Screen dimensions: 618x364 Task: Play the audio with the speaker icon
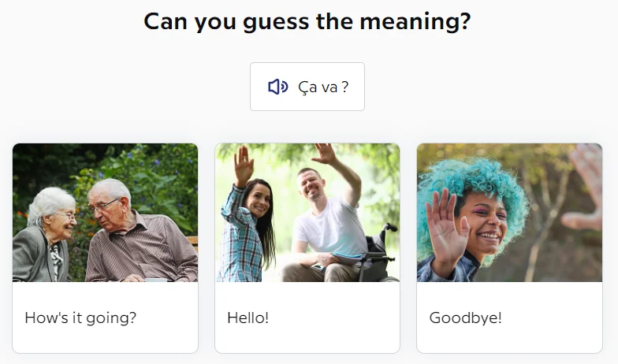277,87
